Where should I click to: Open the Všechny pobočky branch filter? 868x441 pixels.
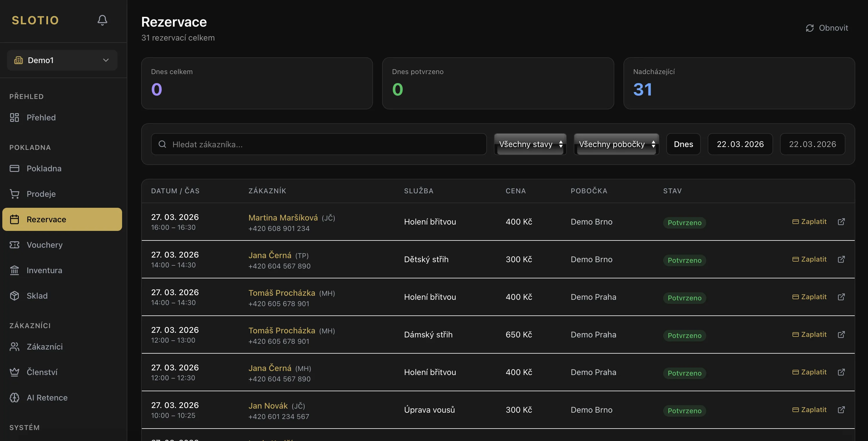(616, 144)
